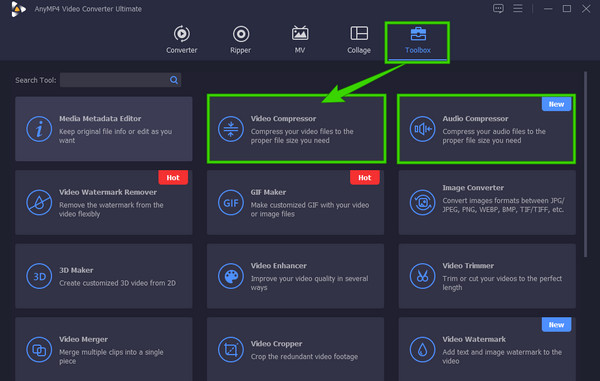Open Video Watermark Remover title text
The height and width of the screenshot is (381, 600).
pos(108,192)
